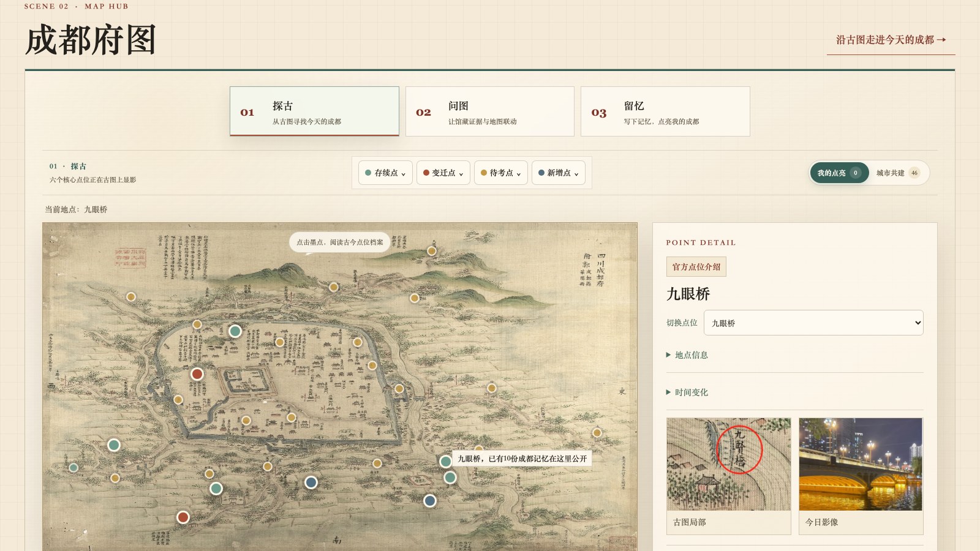980x551 pixels.
Task: Click the yellow marker on the far northwest river
Action: [131, 297]
